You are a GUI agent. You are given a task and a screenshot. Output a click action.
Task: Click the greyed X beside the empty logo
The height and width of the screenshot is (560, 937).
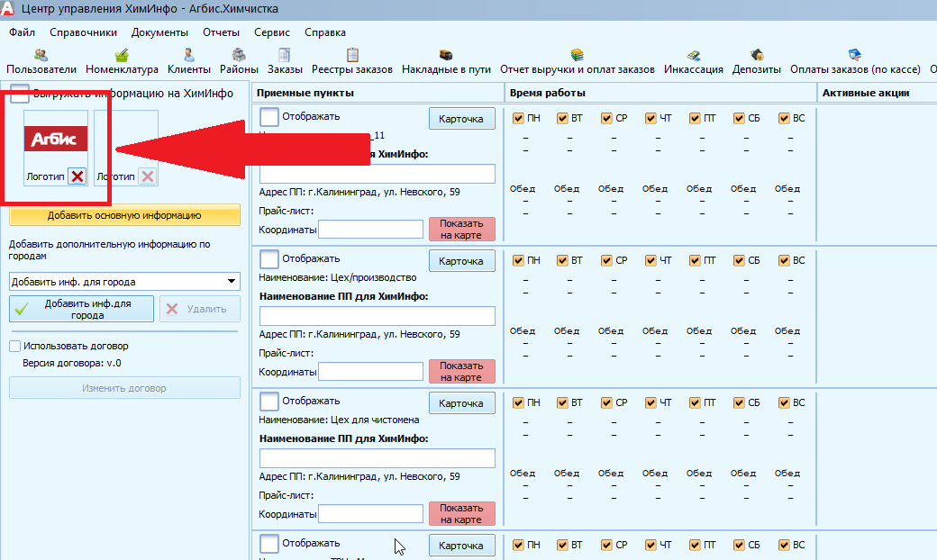(148, 176)
